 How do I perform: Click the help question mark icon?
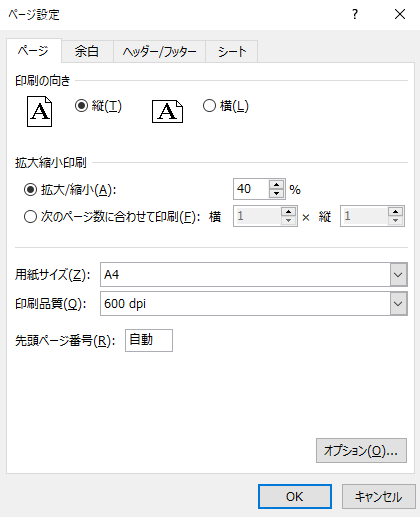pyautogui.click(x=355, y=14)
